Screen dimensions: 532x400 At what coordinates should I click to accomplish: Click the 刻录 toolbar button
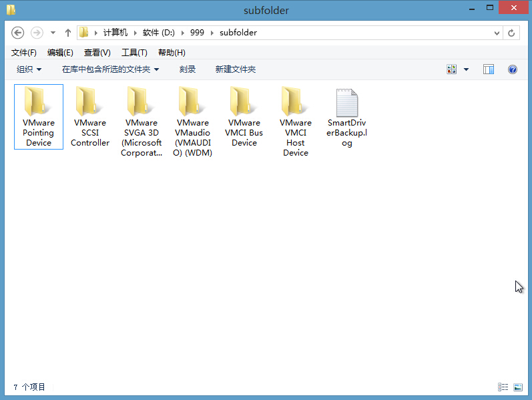(x=188, y=69)
